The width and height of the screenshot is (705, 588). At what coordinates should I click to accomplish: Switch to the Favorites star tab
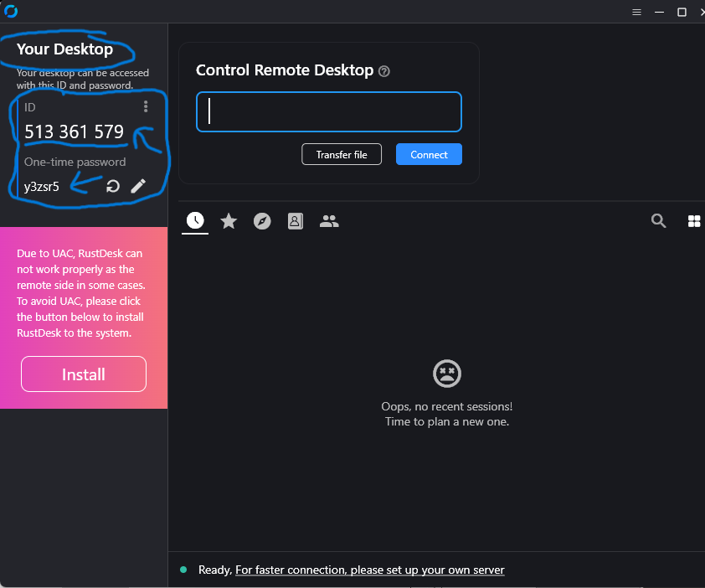point(229,221)
